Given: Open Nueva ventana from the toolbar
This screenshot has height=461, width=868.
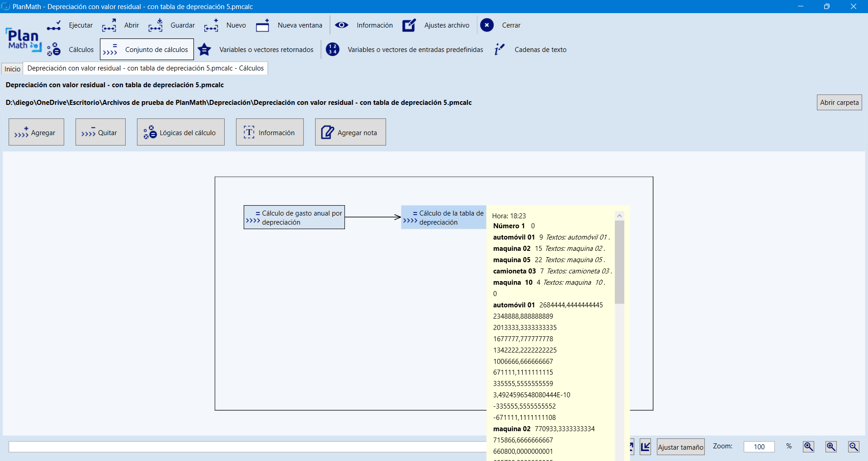Looking at the screenshot, I should coord(263,25).
